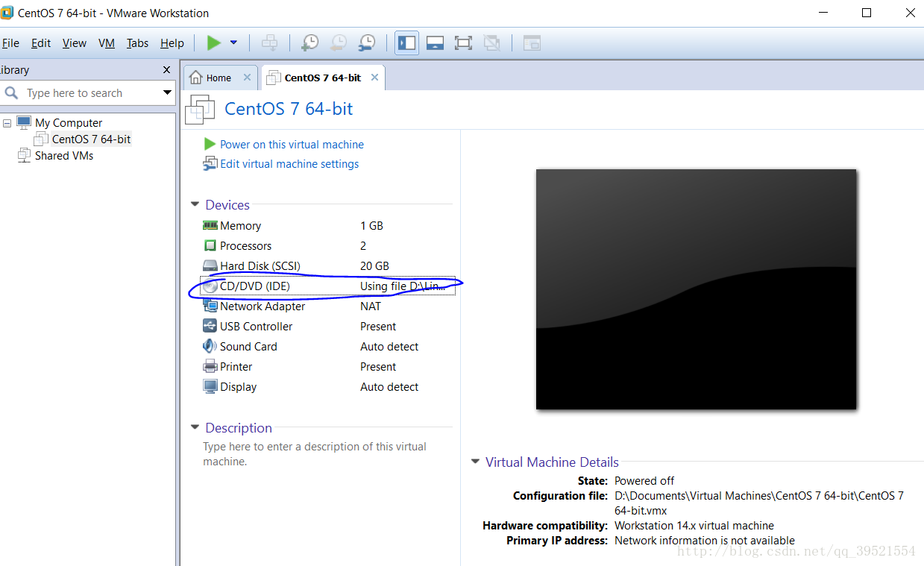Toggle the thumbnail bar toolbar icon
The height and width of the screenshot is (566, 924).
[436, 43]
